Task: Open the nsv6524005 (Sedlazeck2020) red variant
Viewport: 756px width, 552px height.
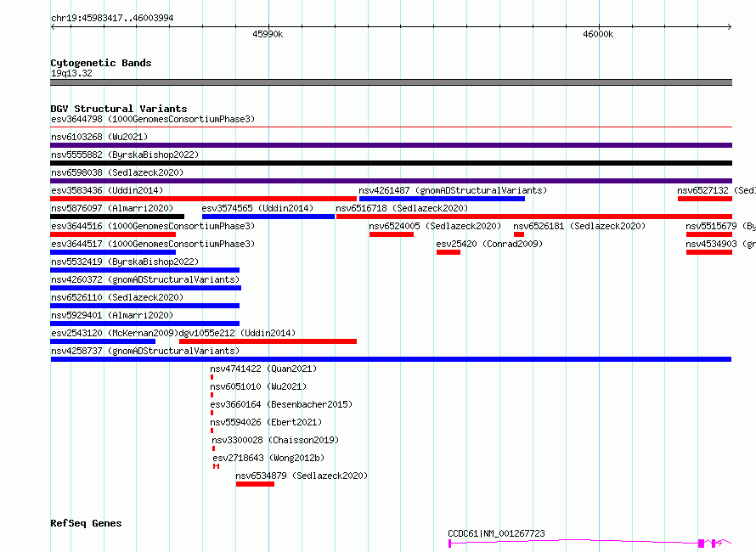Action: (391, 234)
